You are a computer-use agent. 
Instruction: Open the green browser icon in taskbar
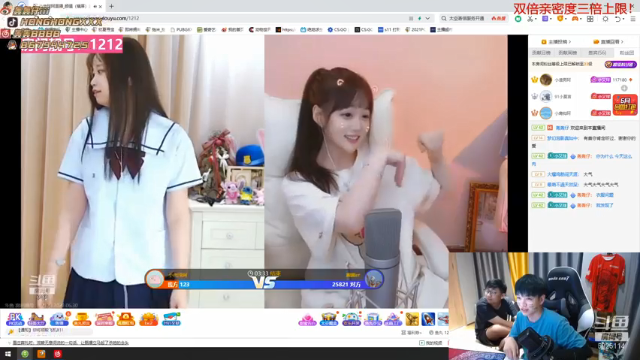point(25,354)
